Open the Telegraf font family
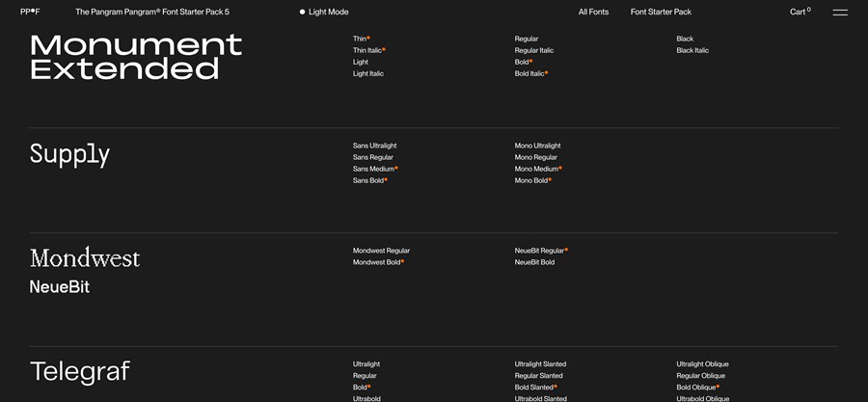This screenshot has width=868, height=402. point(80,371)
